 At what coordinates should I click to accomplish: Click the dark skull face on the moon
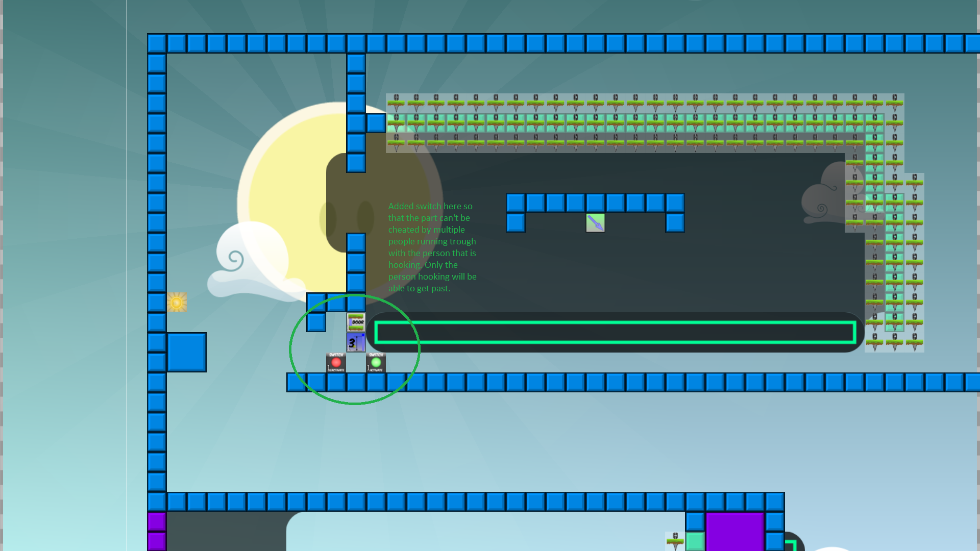[x=347, y=209]
